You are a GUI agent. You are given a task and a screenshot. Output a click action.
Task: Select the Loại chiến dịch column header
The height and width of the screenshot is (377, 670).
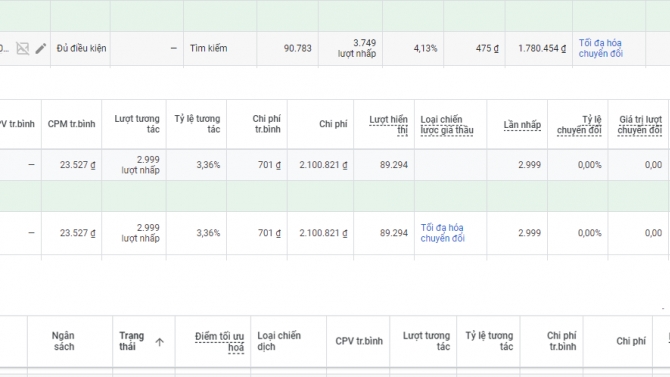pyautogui.click(x=279, y=341)
